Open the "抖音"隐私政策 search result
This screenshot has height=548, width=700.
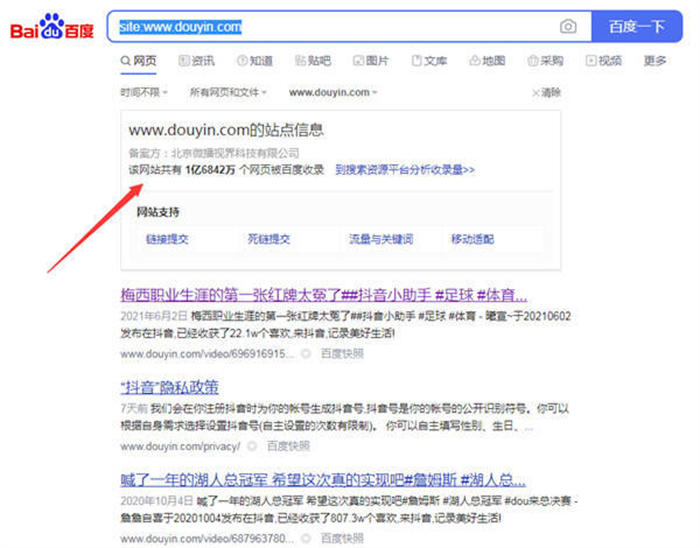[169, 387]
